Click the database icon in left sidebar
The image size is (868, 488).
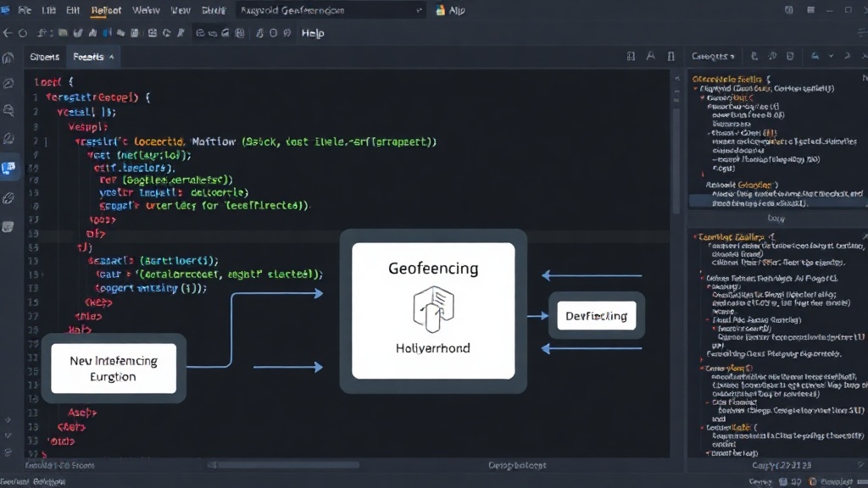tap(8, 226)
